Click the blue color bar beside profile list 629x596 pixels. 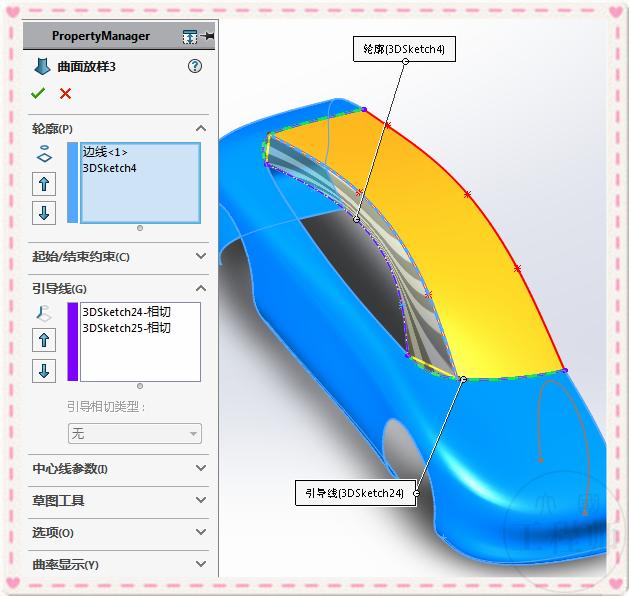[x=73, y=182]
